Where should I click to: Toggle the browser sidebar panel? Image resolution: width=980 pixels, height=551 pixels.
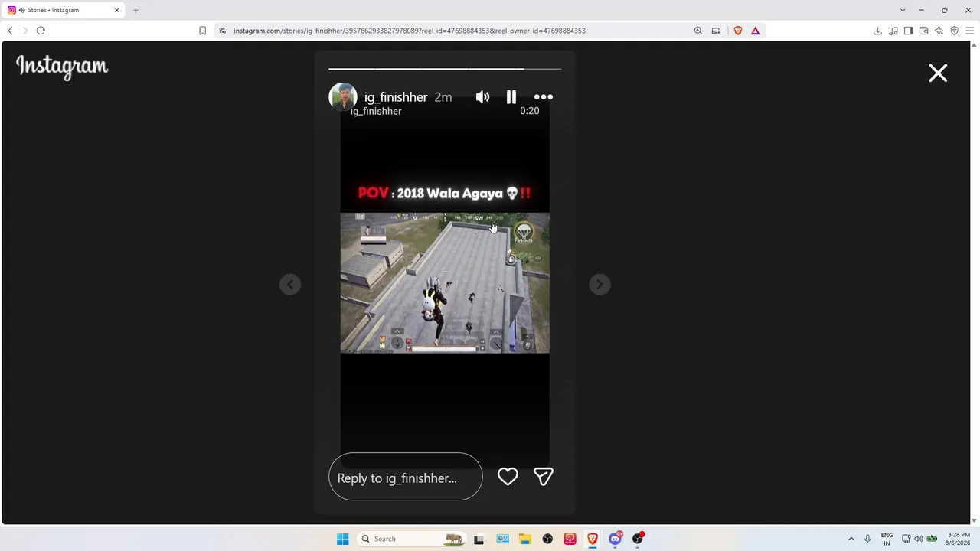coord(908,31)
